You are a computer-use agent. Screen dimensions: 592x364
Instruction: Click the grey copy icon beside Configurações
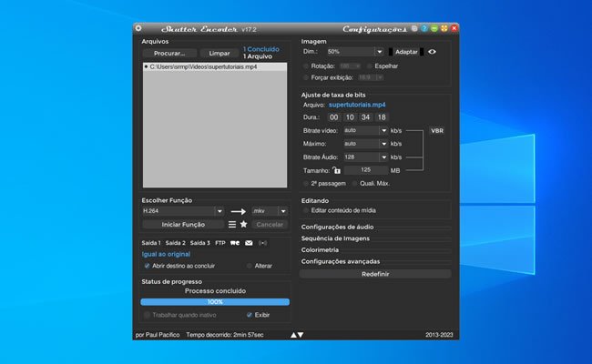pyautogui.click(x=414, y=29)
